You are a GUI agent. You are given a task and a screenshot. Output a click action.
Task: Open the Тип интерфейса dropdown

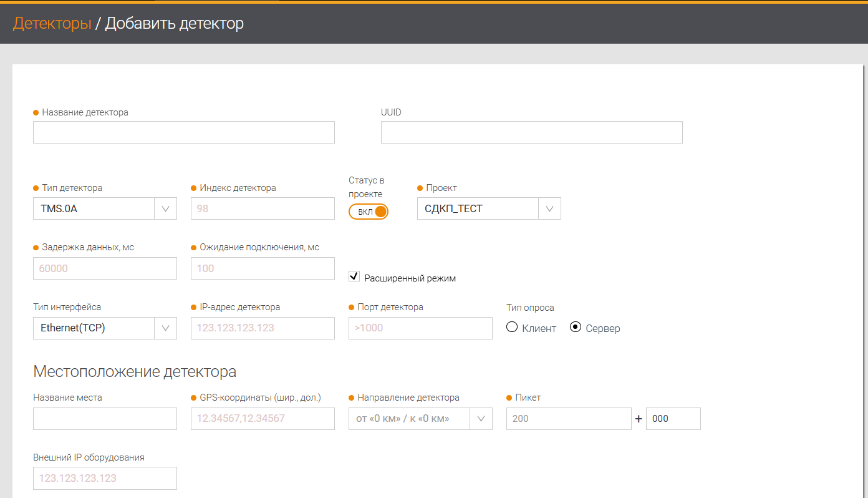click(104, 328)
